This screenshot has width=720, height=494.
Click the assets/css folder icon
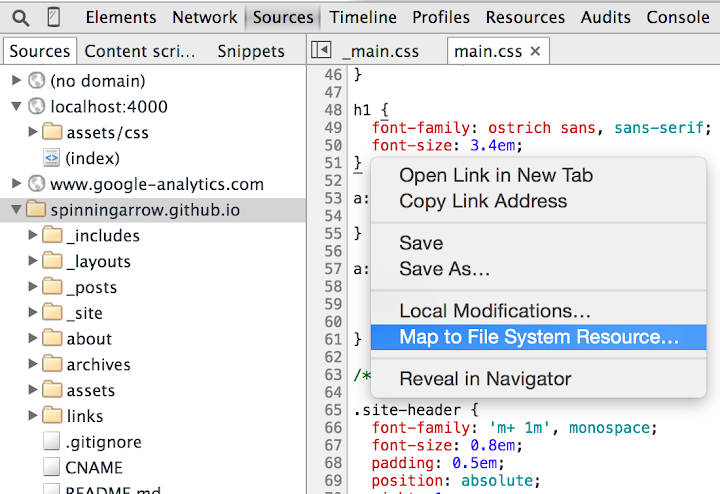coord(52,131)
